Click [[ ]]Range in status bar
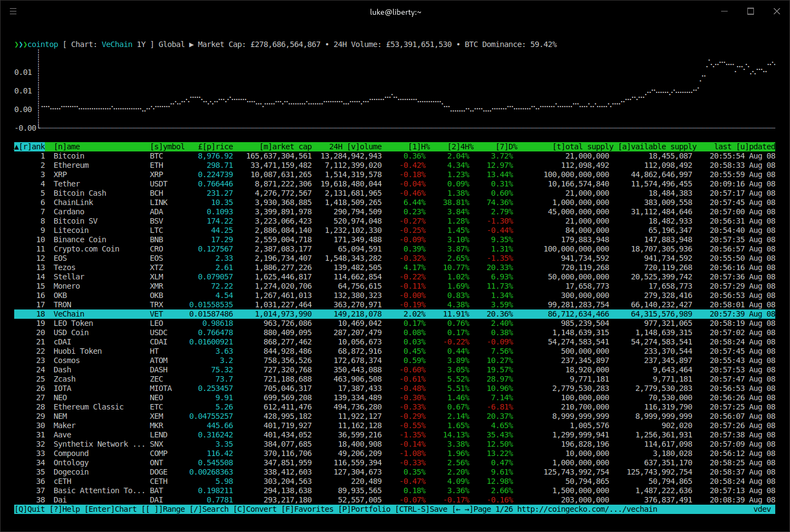 [163, 509]
